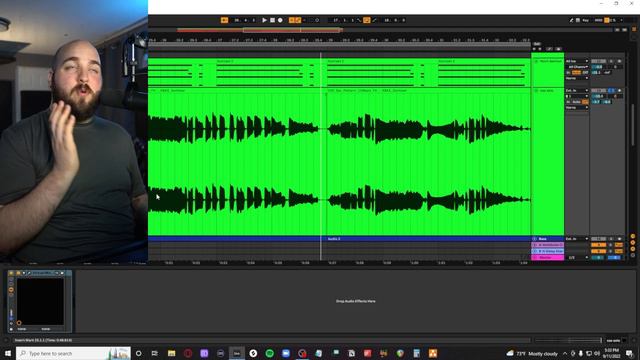Viewport: 640px width, 360px height.
Task: Toggle the return track B activator button
Action: point(598,251)
